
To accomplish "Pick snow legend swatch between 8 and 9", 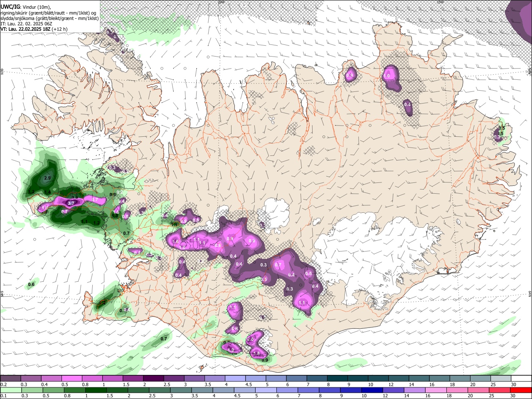I will coord(337,378).
